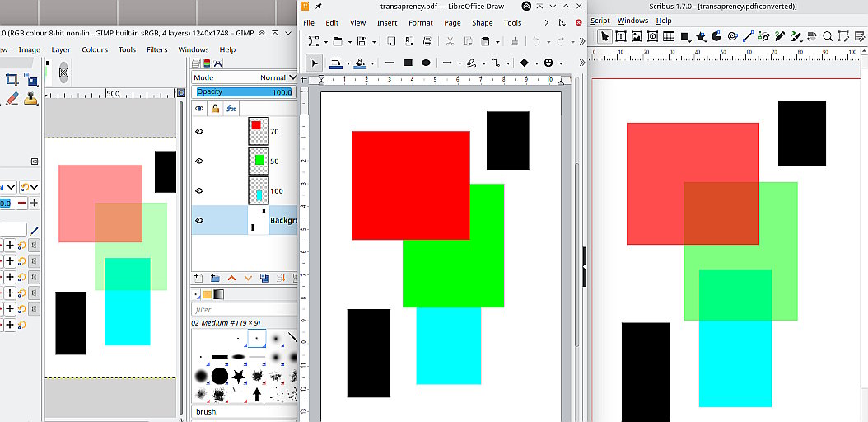Click the Save icon in LibreOffice Draw
Image resolution: width=868 pixels, height=422 pixels.
pos(362,41)
